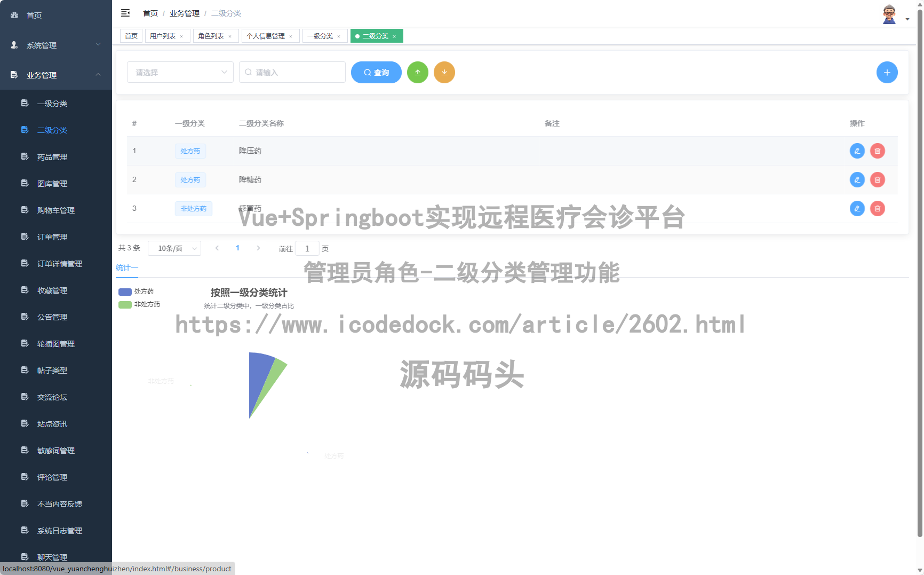Delete the 降糖药 entry via trash icon
Screen dimensions: 924x575
pyautogui.click(x=877, y=179)
